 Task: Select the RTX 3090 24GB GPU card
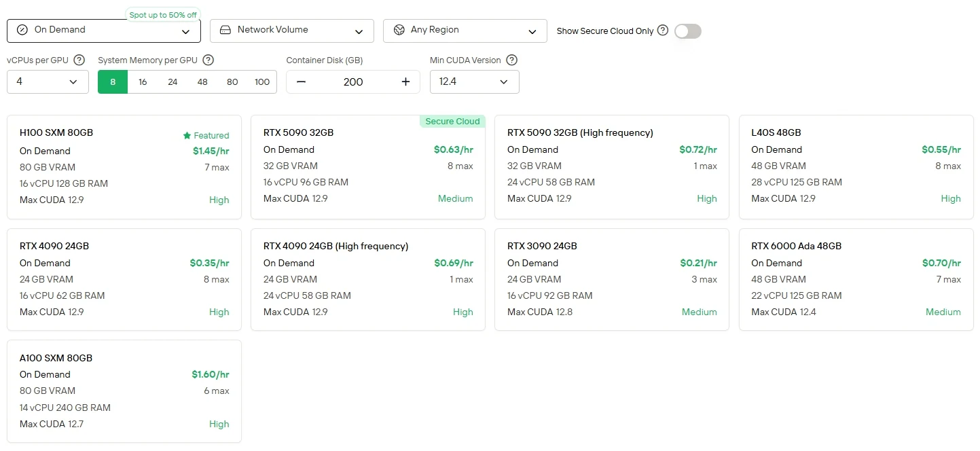[x=612, y=279]
